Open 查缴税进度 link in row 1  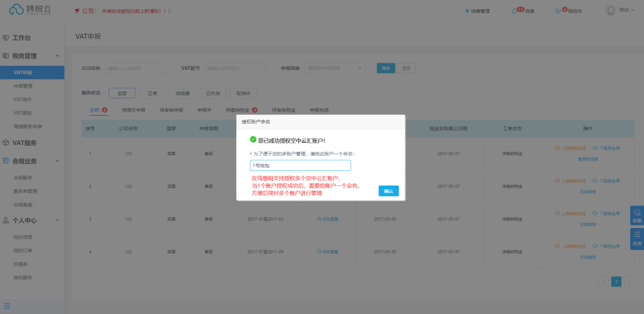tap(588, 159)
